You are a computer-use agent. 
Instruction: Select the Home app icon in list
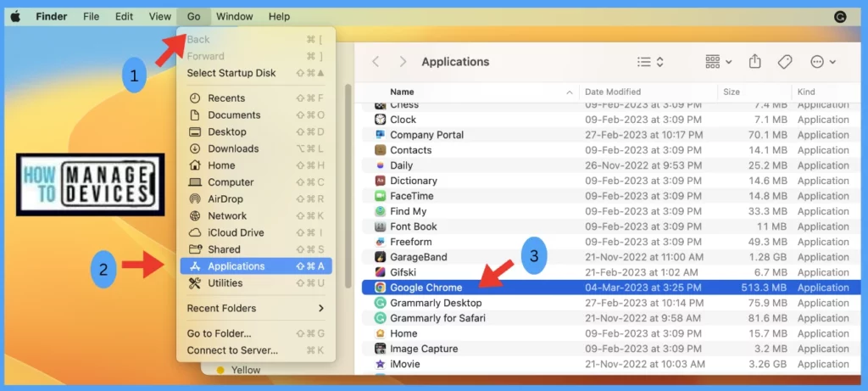pyautogui.click(x=380, y=333)
